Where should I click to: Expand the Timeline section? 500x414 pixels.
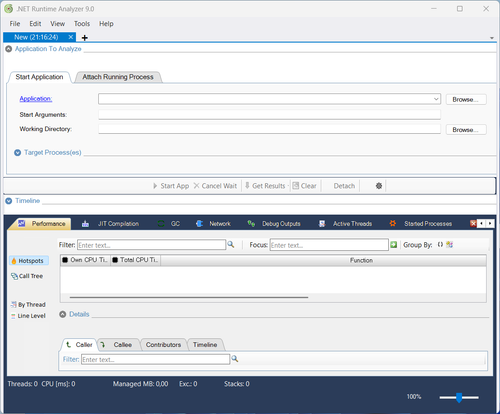pos(9,201)
